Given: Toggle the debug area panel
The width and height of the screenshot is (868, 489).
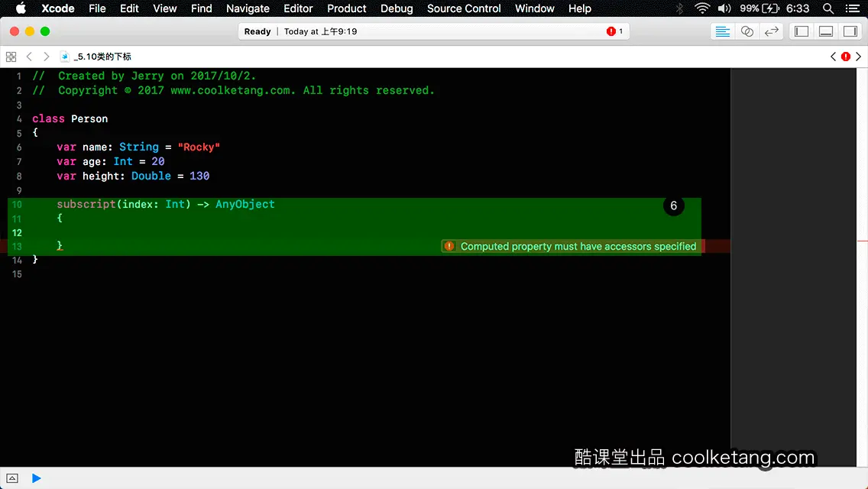Looking at the screenshot, I should [x=825, y=31].
